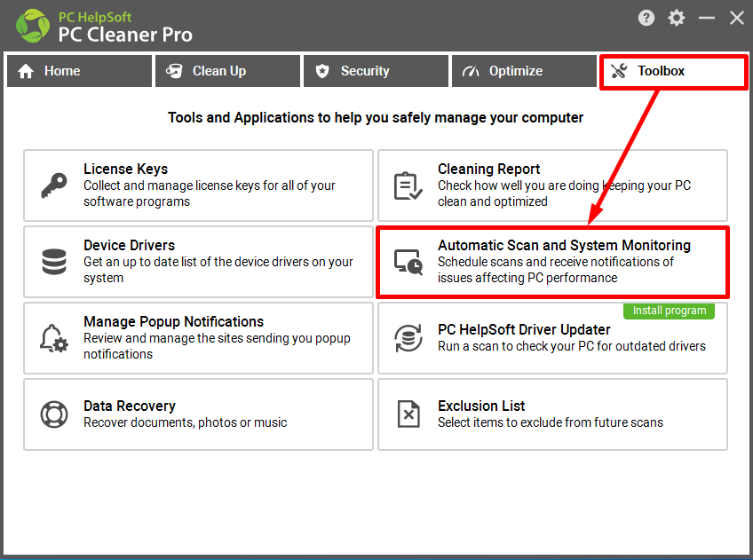Click 'Recover documents, photos or music' text
This screenshot has width=753, height=560.
[x=186, y=422]
